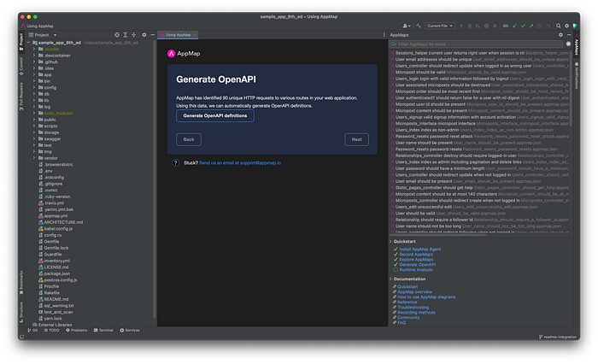Click the Stop square icon in toolbar
Viewport: 598px width, 364px height.
495,26
